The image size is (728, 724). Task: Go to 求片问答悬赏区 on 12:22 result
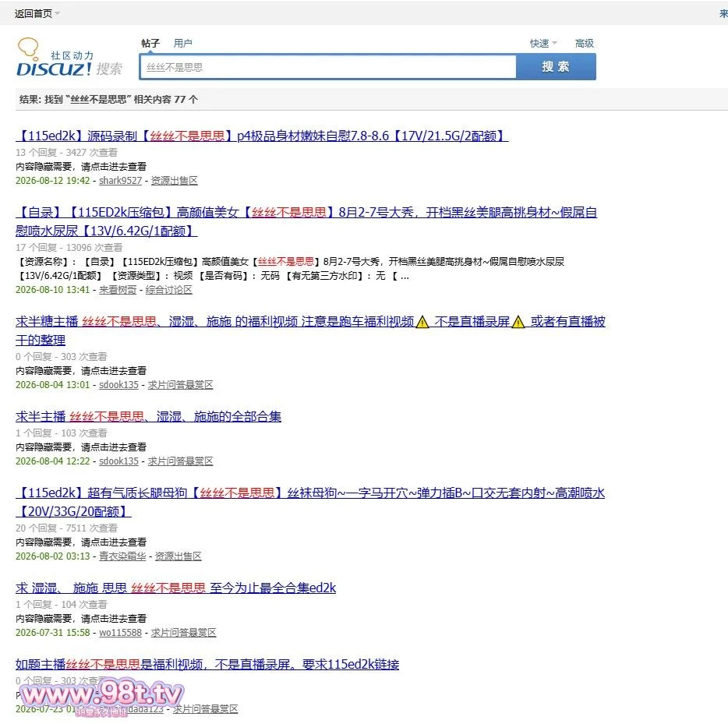click(x=180, y=461)
